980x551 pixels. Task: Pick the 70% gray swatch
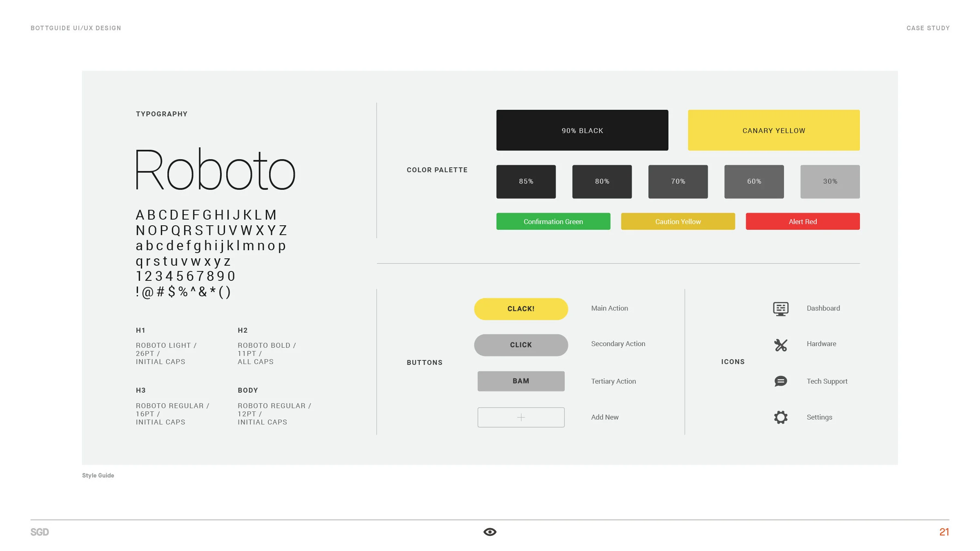coord(678,182)
